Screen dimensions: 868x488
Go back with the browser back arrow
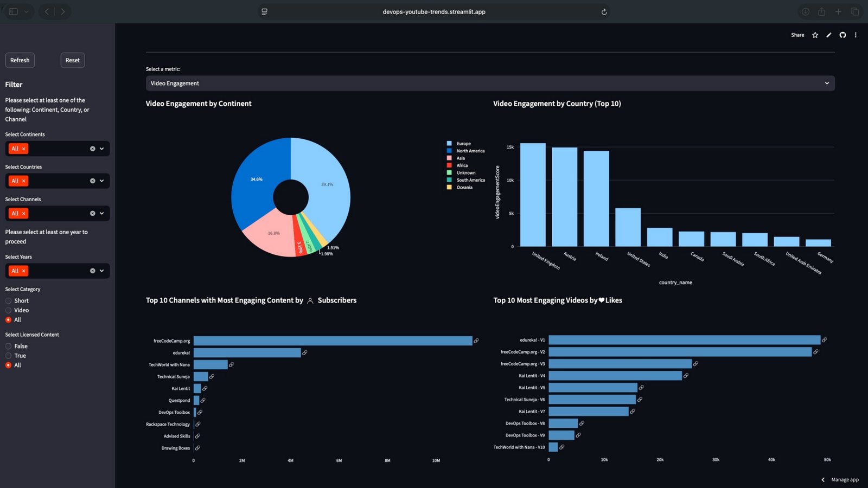pos(47,11)
